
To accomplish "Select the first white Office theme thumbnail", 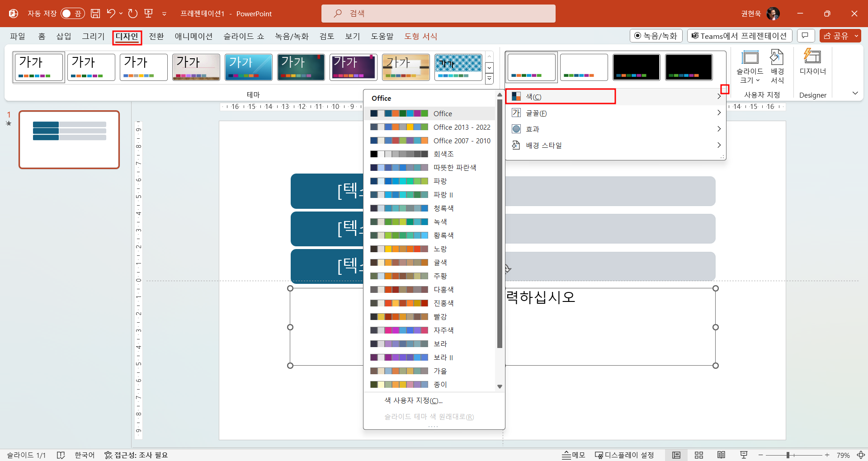I will [39, 67].
